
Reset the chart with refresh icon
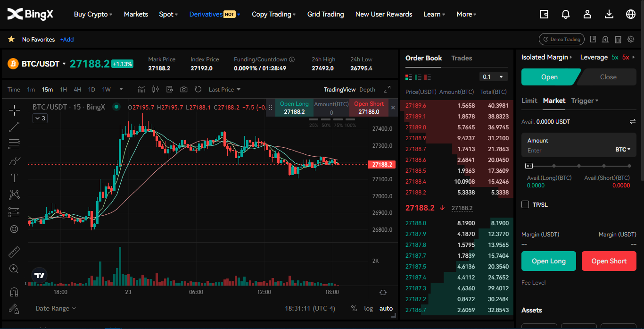coord(198,89)
